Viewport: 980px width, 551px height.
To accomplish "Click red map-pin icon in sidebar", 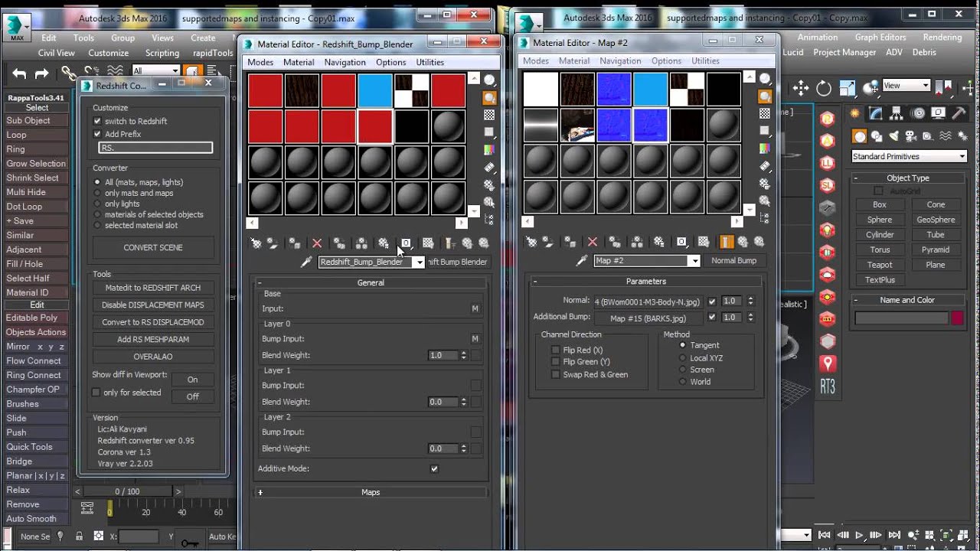I will pyautogui.click(x=827, y=363).
